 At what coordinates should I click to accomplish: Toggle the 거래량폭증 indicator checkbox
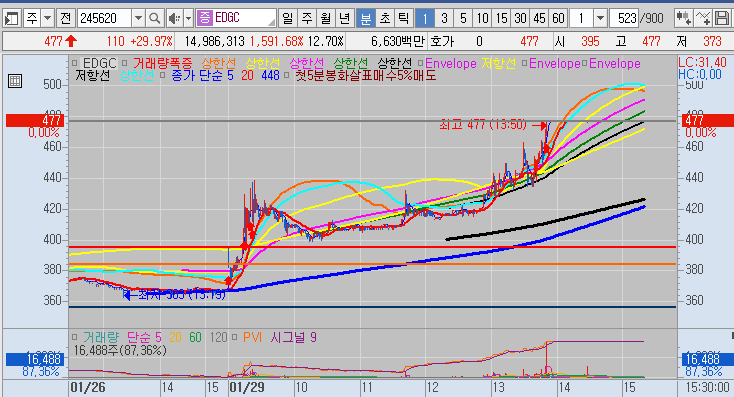pos(124,63)
